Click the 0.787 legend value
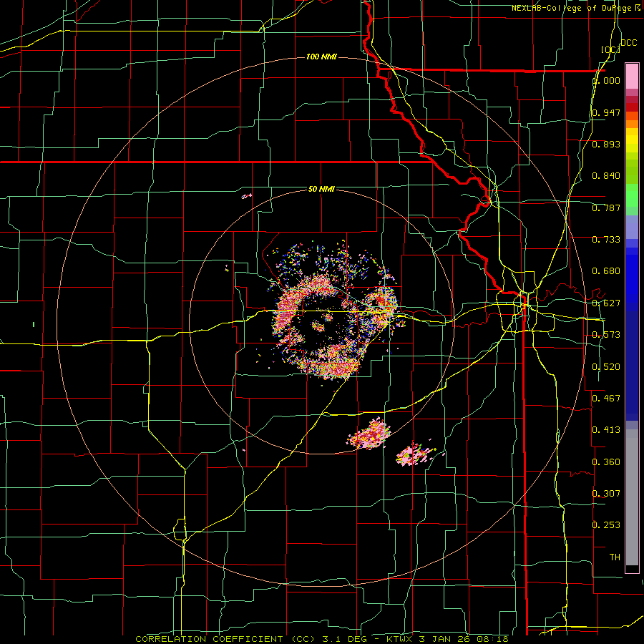This screenshot has height=644, width=644. pos(606,208)
